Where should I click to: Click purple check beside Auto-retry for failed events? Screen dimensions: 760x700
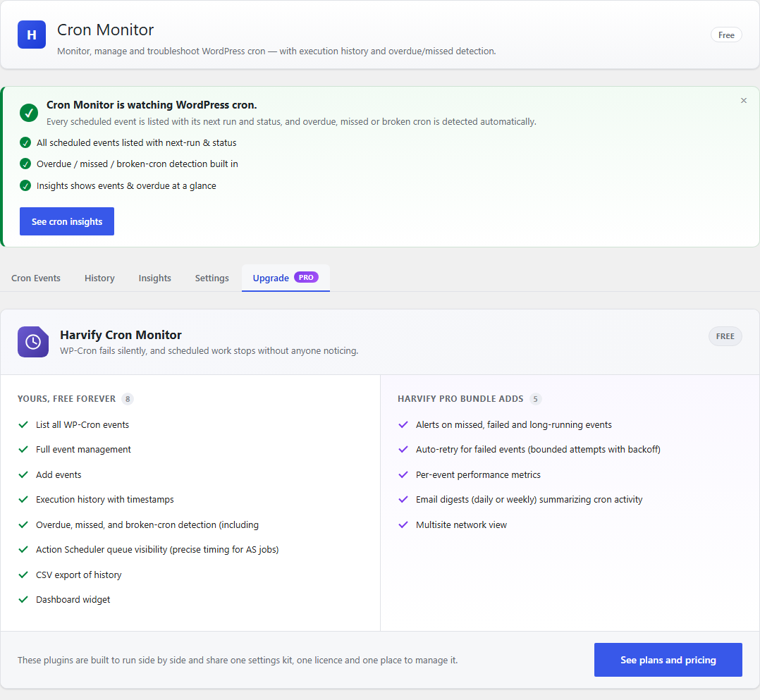click(x=403, y=449)
